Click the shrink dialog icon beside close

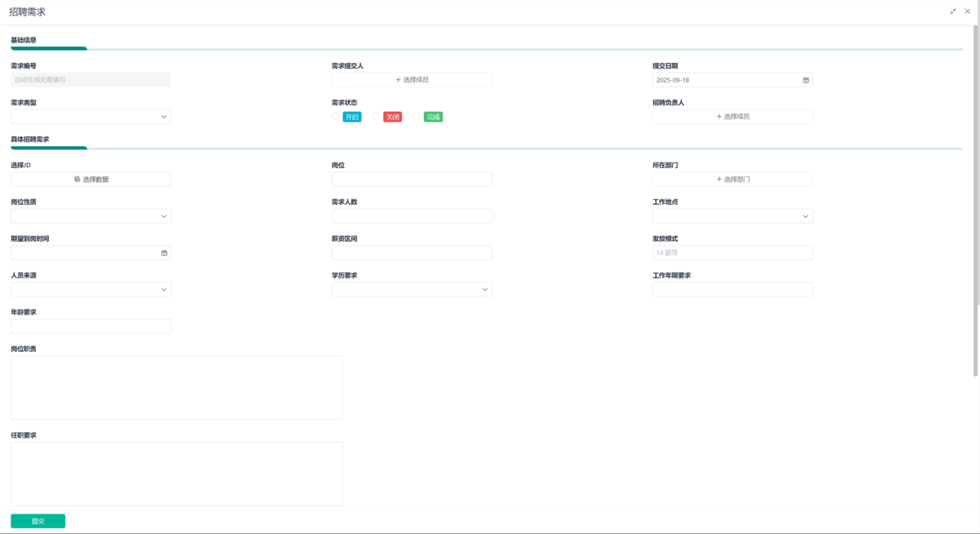[x=953, y=11]
